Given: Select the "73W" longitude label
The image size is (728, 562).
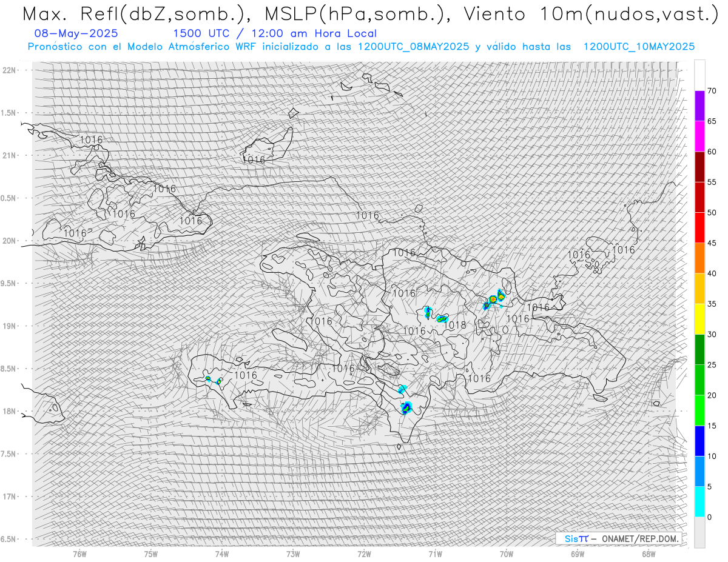Looking at the screenshot, I should (293, 554).
